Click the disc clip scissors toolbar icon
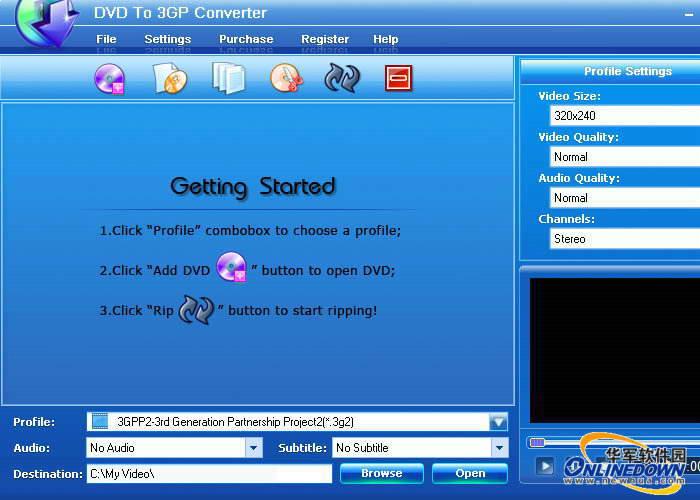The height and width of the screenshot is (500, 700). point(287,78)
